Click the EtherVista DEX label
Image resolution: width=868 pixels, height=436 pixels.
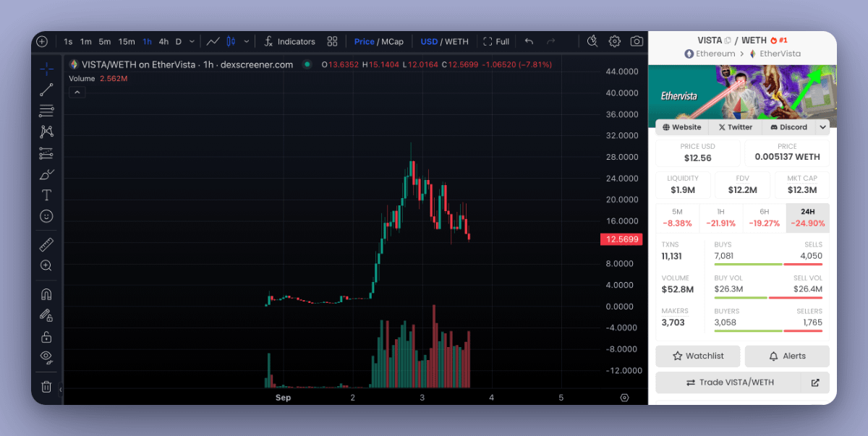click(775, 54)
